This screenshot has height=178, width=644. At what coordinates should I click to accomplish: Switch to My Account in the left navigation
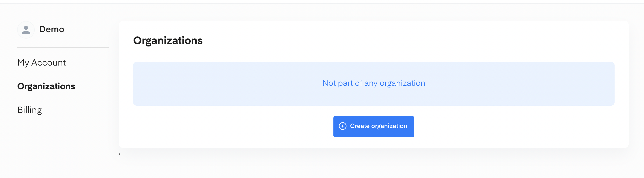click(42, 63)
